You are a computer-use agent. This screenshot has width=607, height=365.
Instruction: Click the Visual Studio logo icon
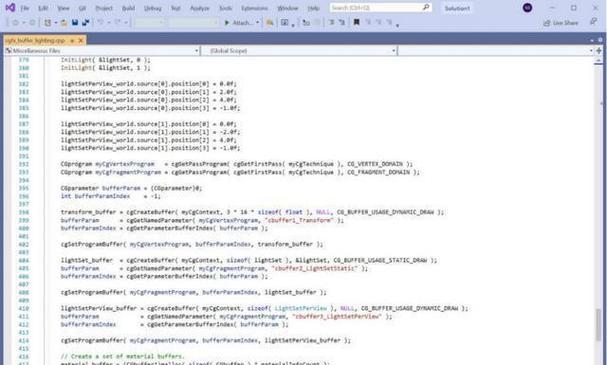click(10, 8)
